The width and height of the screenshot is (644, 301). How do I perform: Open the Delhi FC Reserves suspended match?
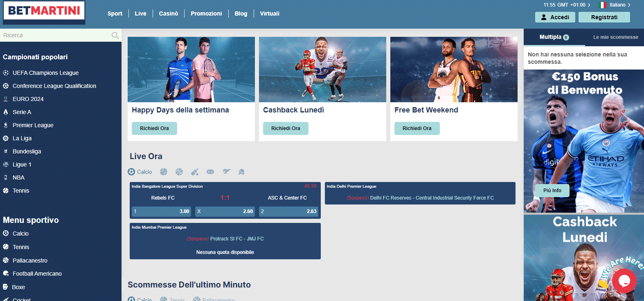[420, 198]
